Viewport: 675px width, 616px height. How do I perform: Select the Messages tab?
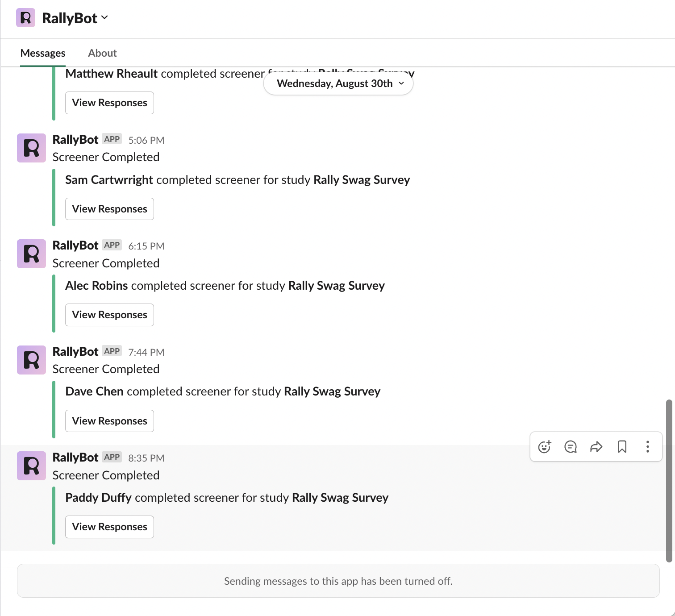coord(43,53)
